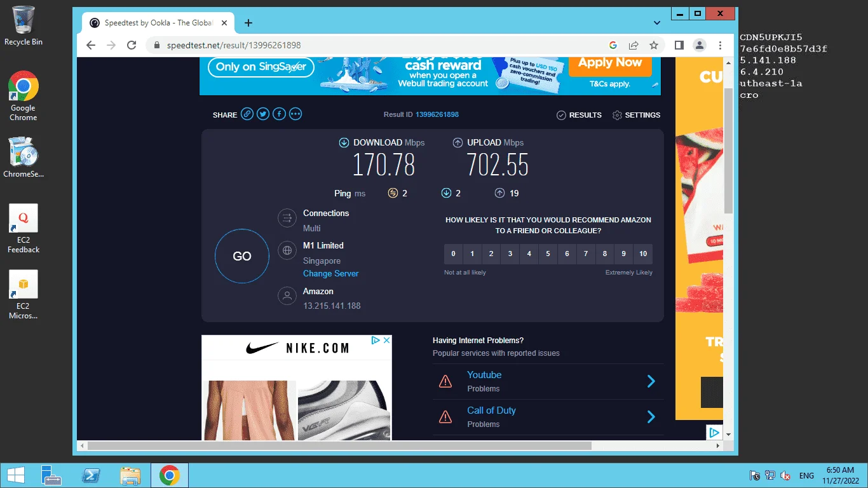868x488 pixels.
Task: Select the Speedtest by Ookla tab
Action: click(x=158, y=23)
